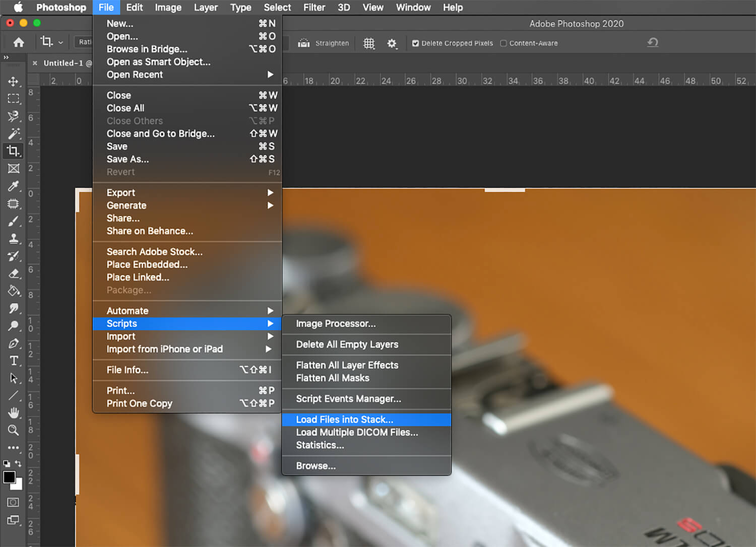Click the foreground color swatch

(x=9, y=477)
